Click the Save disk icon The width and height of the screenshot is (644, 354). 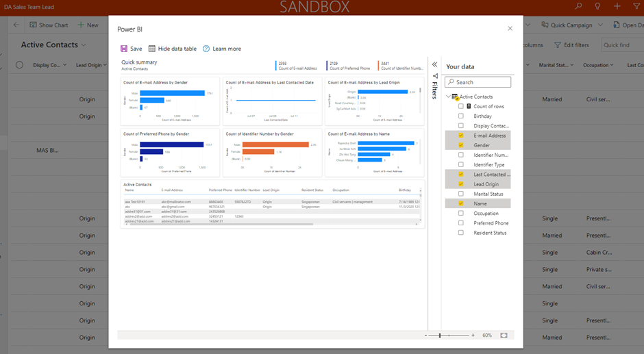click(124, 49)
